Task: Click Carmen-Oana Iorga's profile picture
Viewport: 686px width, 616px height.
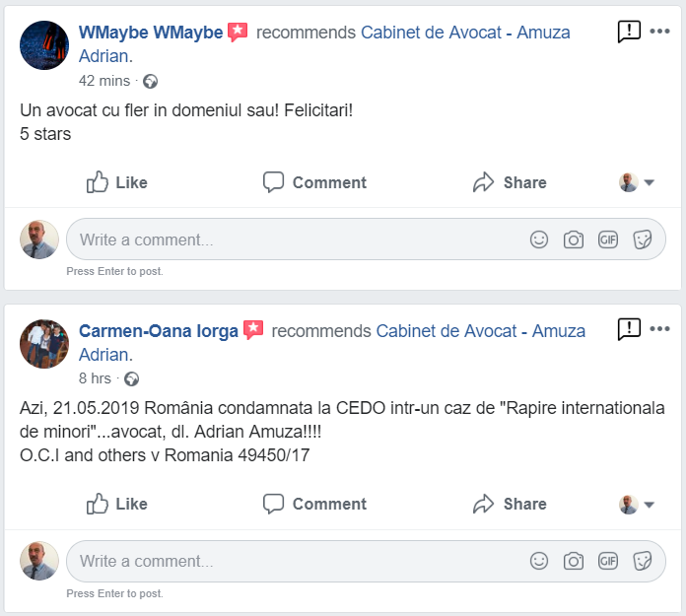Action: 44,344
